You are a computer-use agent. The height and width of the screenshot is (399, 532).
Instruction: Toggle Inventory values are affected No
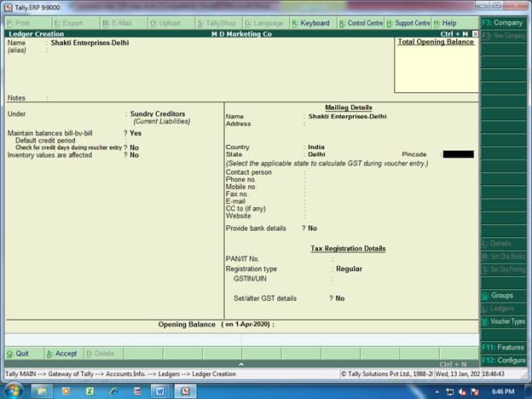click(135, 155)
